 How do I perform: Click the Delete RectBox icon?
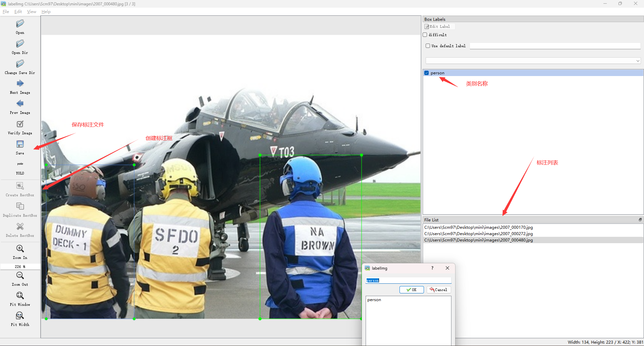(20, 226)
